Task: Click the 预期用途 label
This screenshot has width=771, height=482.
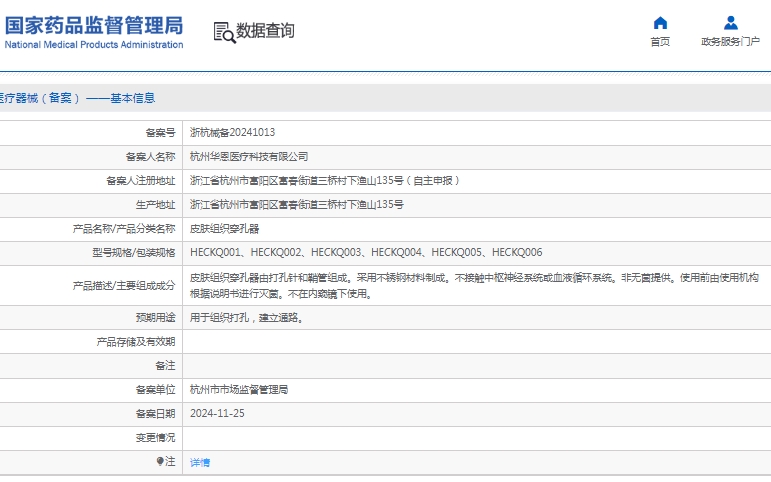Action: click(x=155, y=318)
